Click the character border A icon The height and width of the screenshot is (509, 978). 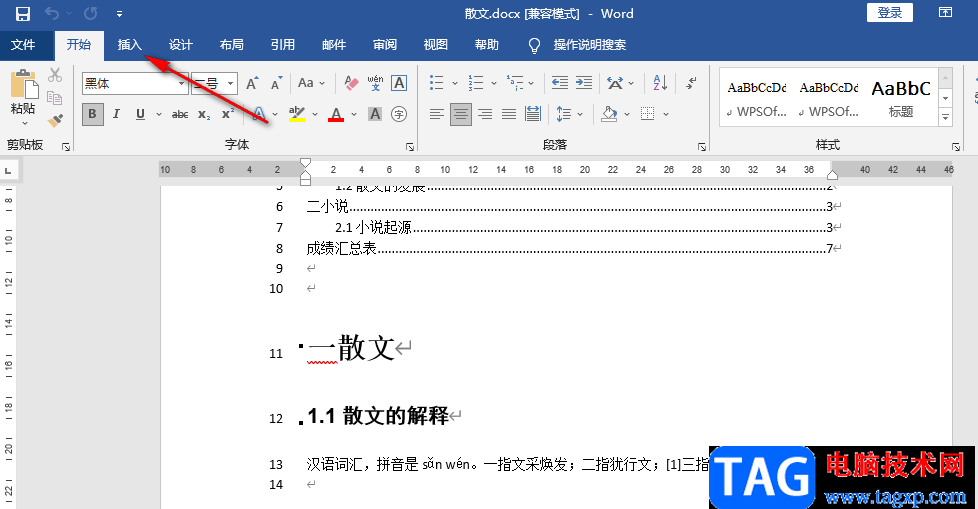(x=399, y=83)
